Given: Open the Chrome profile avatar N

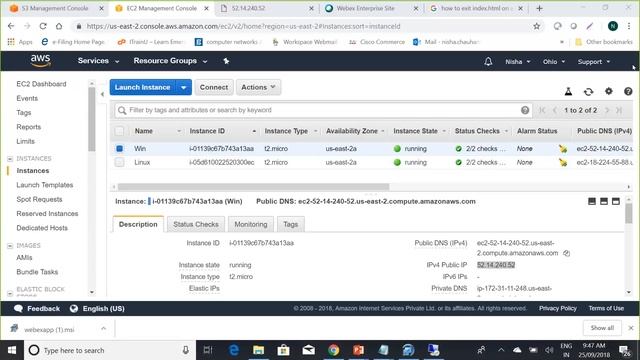Looking at the screenshot, I should coord(612,26).
